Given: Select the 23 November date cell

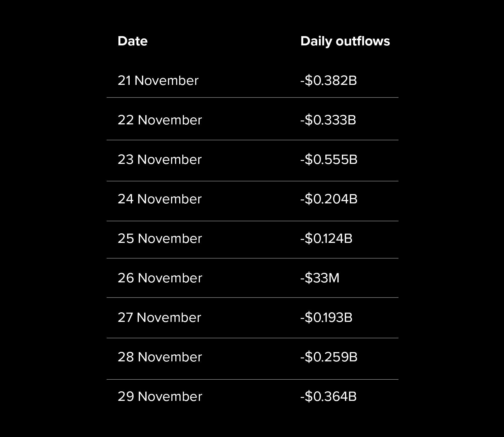Looking at the screenshot, I should point(160,160).
